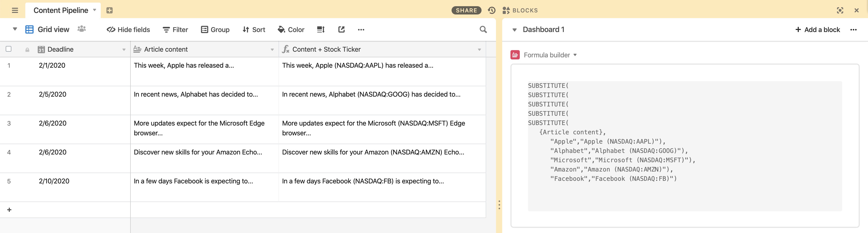
Task: Open dashboard more options ellipsis
Action: pos(854,30)
